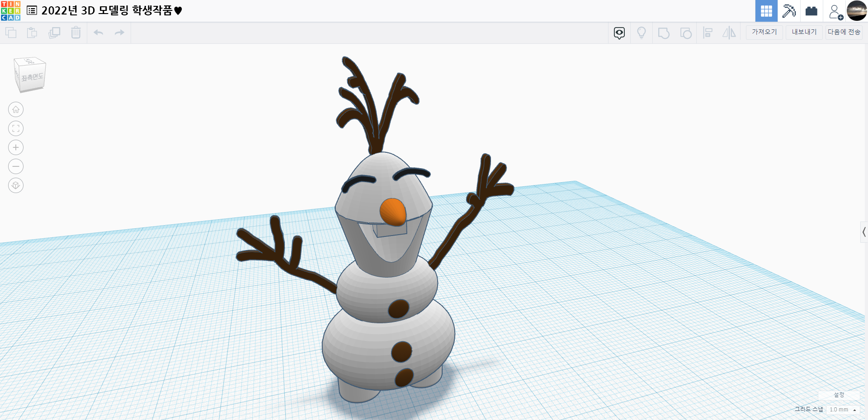The width and height of the screenshot is (868, 420).
Task: Click the view cube 좌측면도 face
Action: (x=33, y=78)
